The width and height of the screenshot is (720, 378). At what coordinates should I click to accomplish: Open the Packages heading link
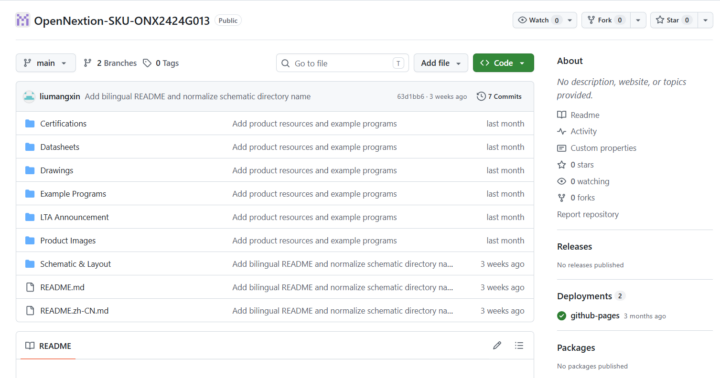coord(576,348)
